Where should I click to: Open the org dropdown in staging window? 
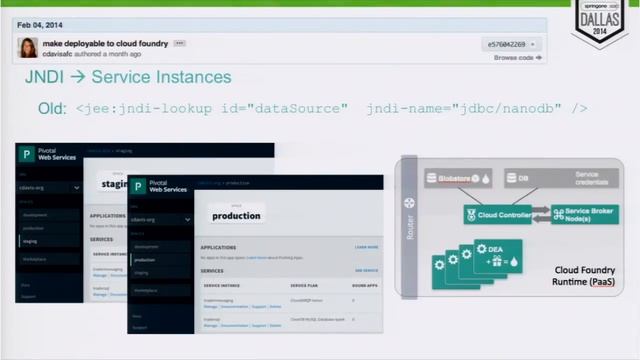click(49, 188)
